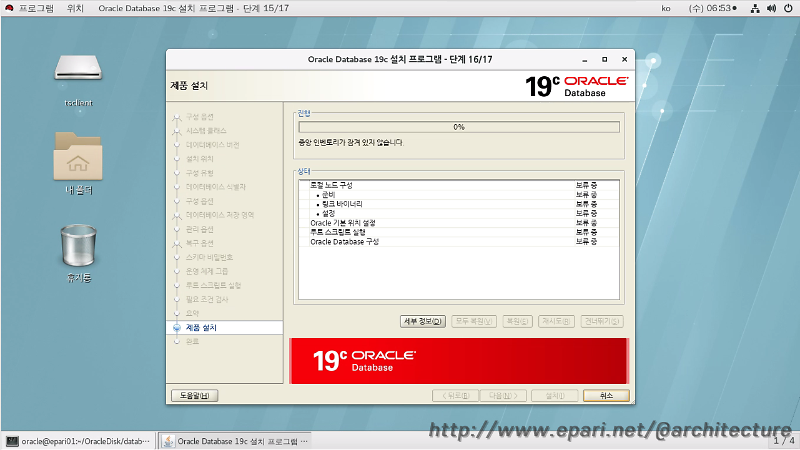
Task: Select the 완료 step in sidebar
Action: (x=192, y=341)
